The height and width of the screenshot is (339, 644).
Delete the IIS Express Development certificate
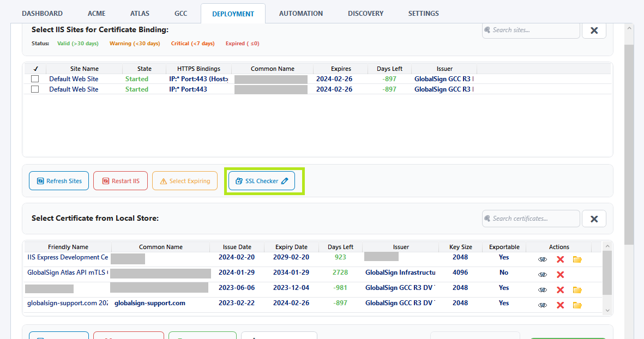click(560, 259)
